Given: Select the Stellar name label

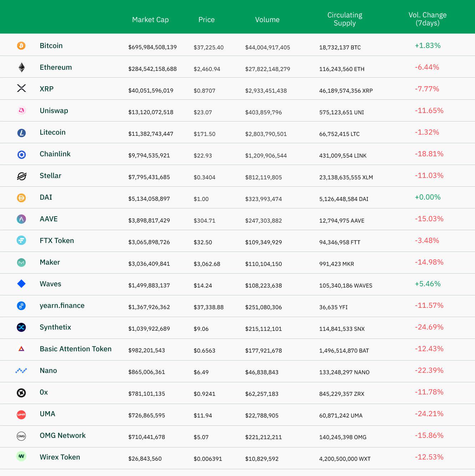Looking at the screenshot, I should [50, 176].
